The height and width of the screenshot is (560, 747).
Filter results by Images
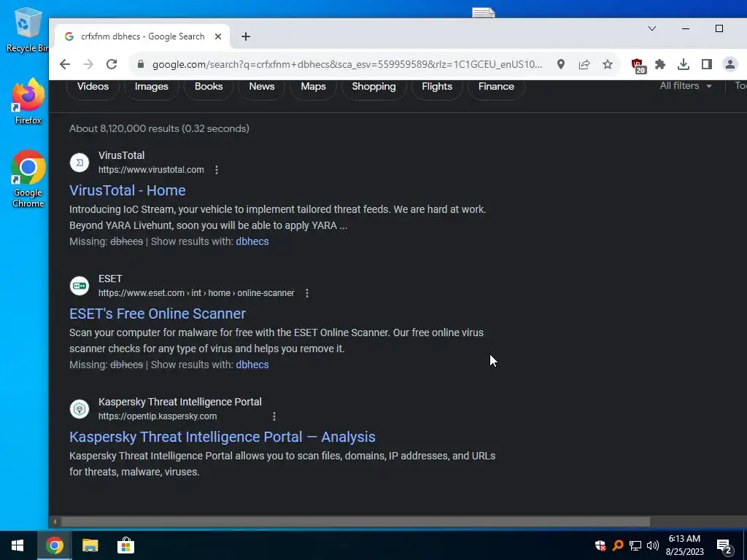point(152,87)
